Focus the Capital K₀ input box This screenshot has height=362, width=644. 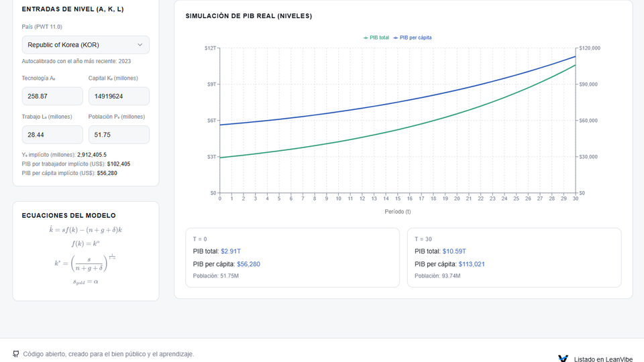[x=119, y=96]
